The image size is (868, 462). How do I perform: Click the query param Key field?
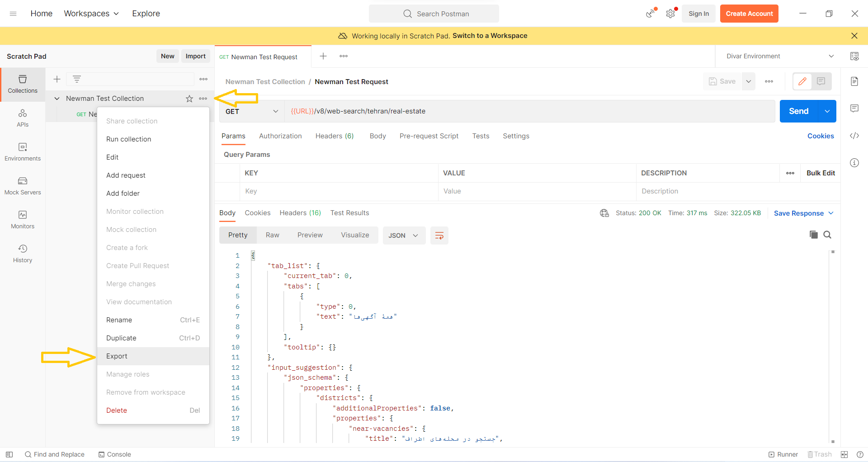click(x=339, y=191)
